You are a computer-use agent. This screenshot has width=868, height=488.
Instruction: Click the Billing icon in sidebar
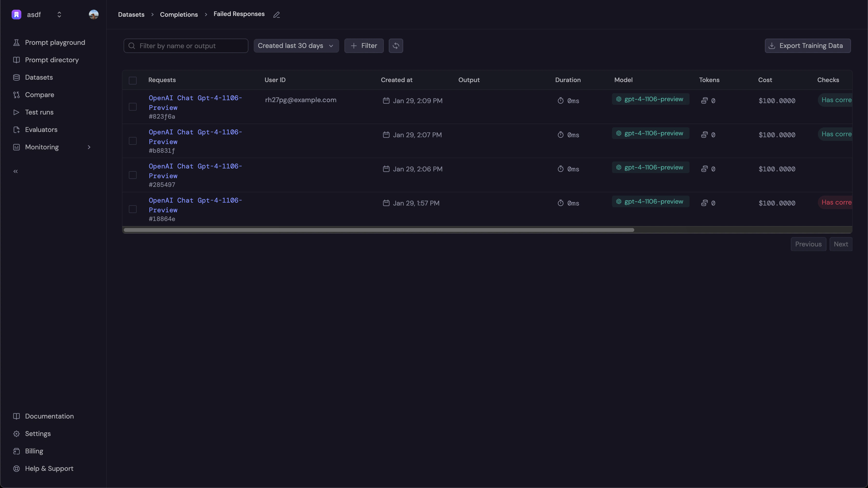click(16, 451)
